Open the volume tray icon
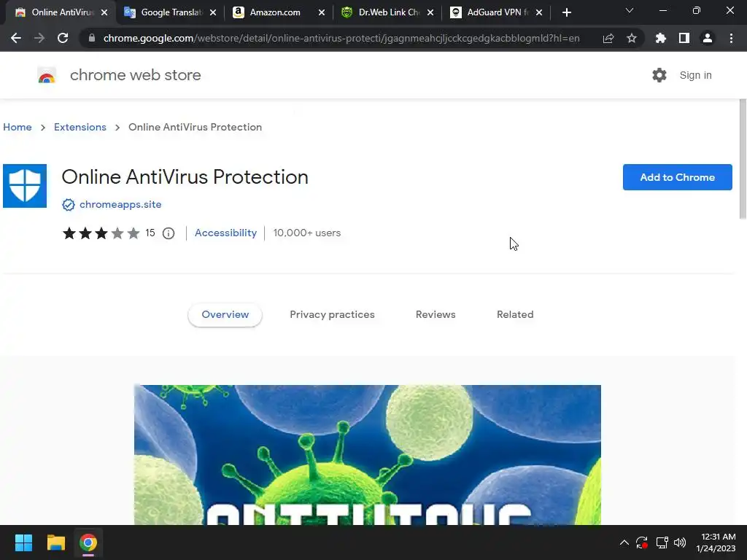The image size is (747, 560). pyautogui.click(x=680, y=542)
